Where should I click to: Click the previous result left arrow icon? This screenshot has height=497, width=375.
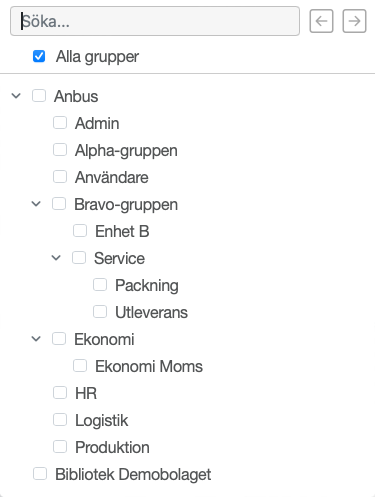pos(321,21)
